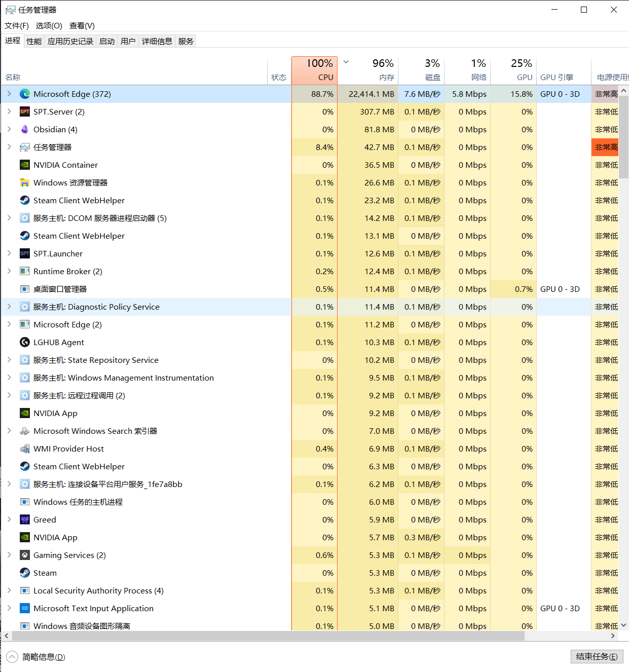The image size is (629, 672).
Task: Expand the Runtime Broker (2) group
Action: 9,271
